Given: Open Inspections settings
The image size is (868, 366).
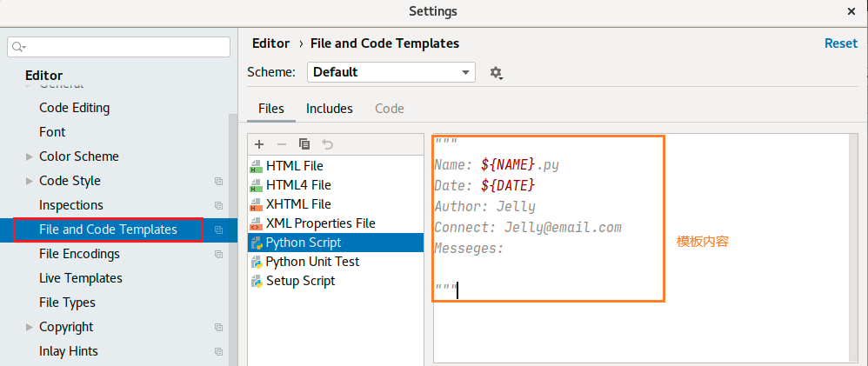Looking at the screenshot, I should (71, 205).
